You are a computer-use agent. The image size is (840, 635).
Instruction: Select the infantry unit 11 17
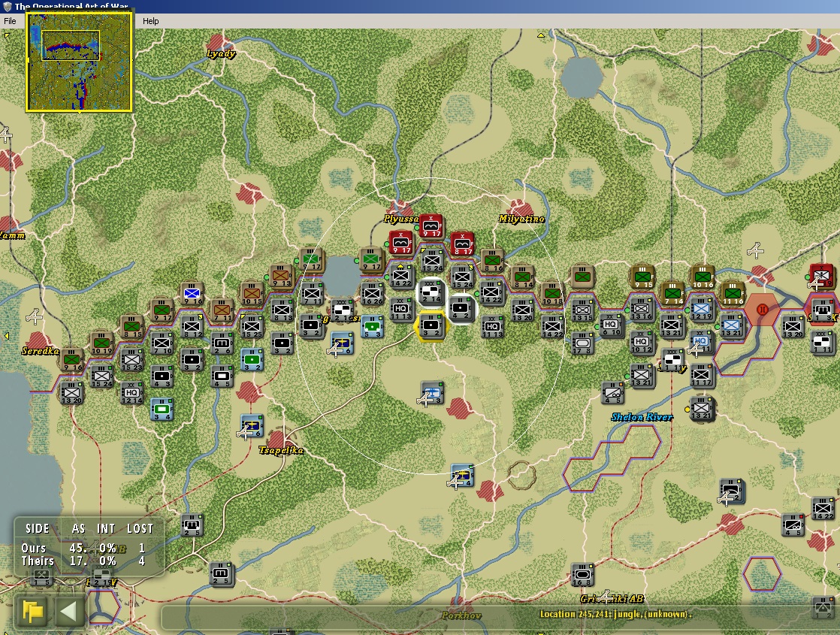tap(701, 375)
